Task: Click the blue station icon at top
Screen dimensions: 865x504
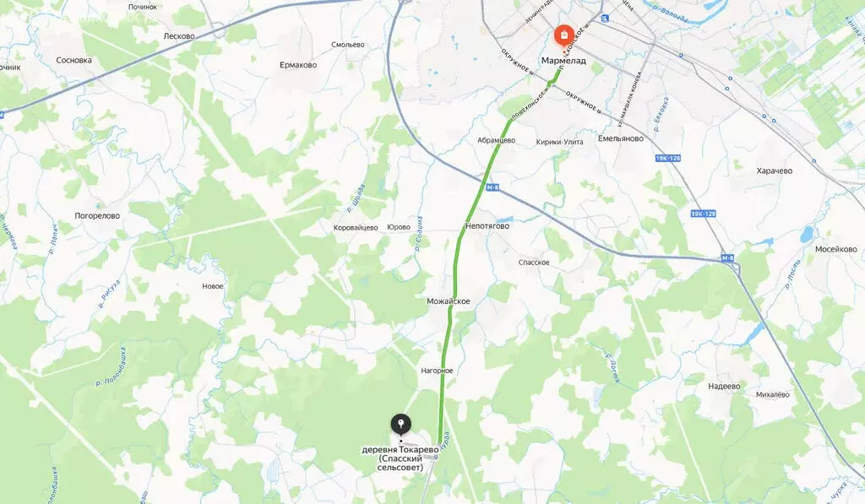Action: coord(605,19)
